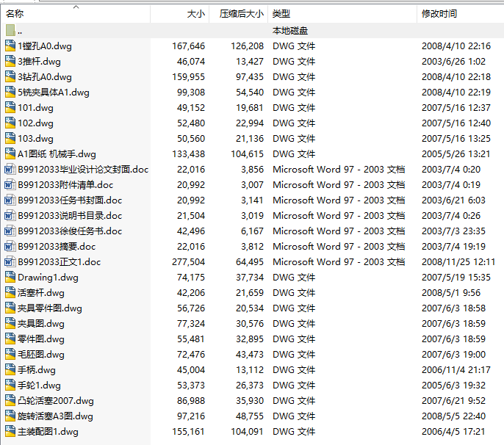Sort by the 名称 column header
This screenshot has width=504, height=445.
76,14
